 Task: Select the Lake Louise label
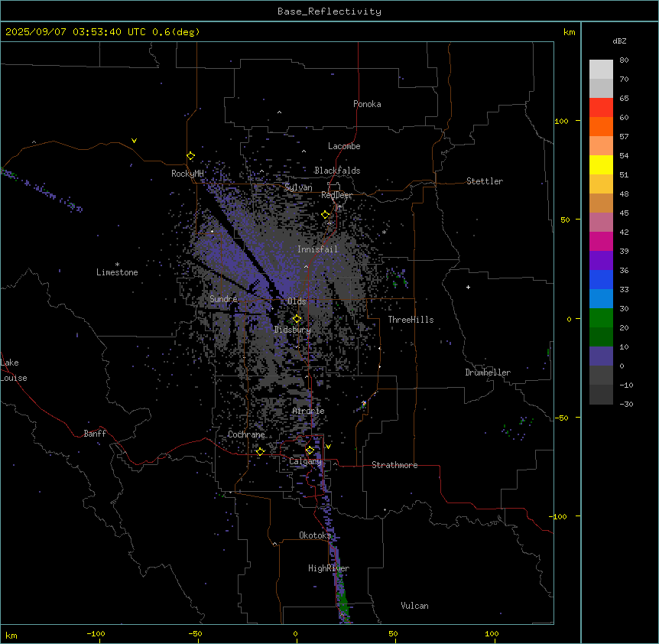coord(14,370)
